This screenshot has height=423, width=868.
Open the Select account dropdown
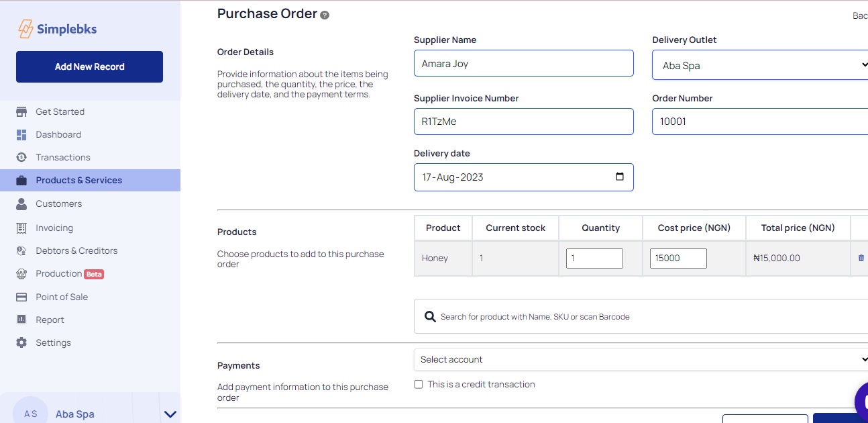(x=641, y=359)
